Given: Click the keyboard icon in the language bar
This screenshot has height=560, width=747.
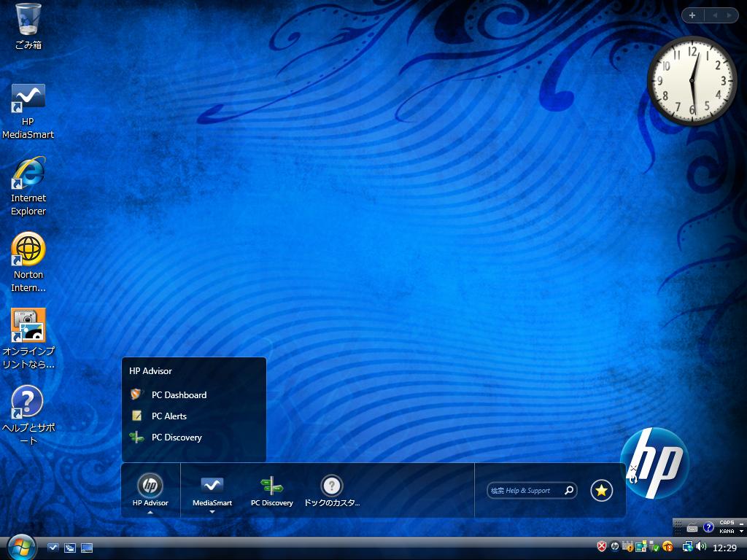Looking at the screenshot, I should 692,527.
